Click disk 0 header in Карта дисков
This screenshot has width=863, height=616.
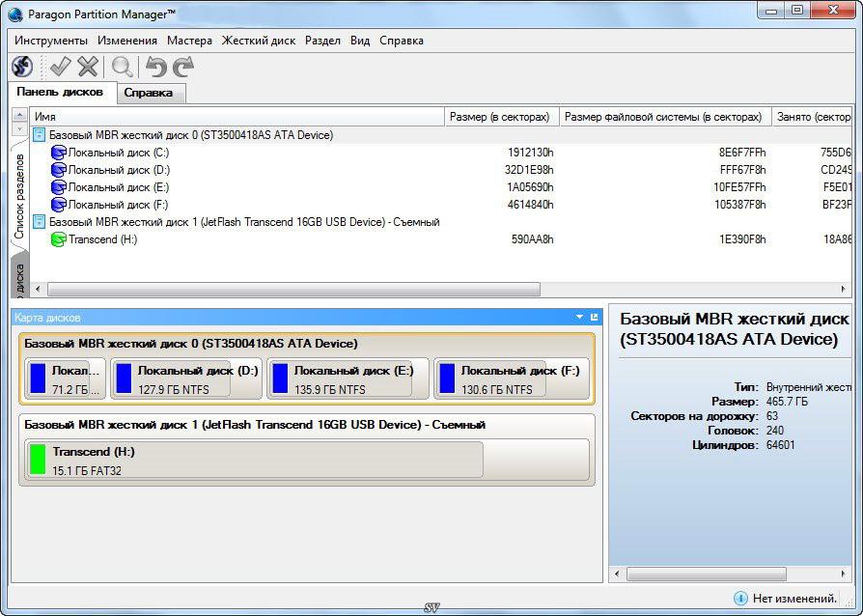pyautogui.click(x=191, y=344)
